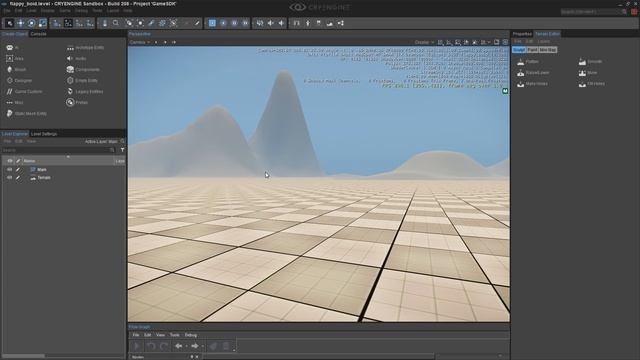The image size is (640, 360).
Task: Open the View menu in Flow Graph
Action: [x=160, y=335]
